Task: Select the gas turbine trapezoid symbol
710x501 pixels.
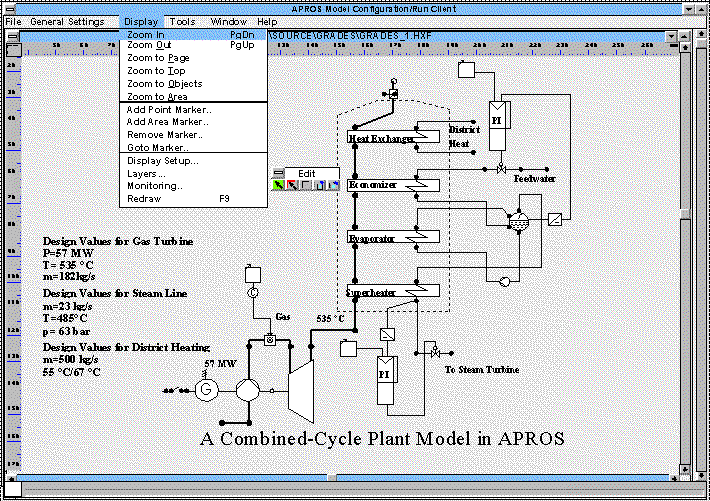Action: [301, 390]
